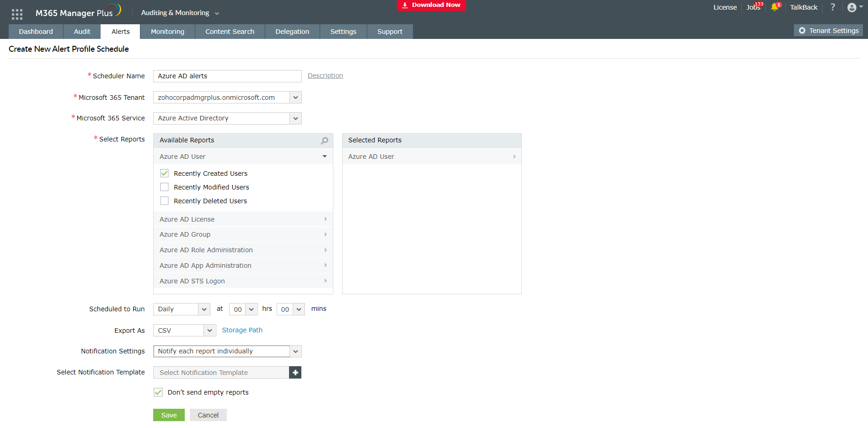This screenshot has height=428, width=868.
Task: Open the app grid launcher icon
Action: (x=17, y=14)
